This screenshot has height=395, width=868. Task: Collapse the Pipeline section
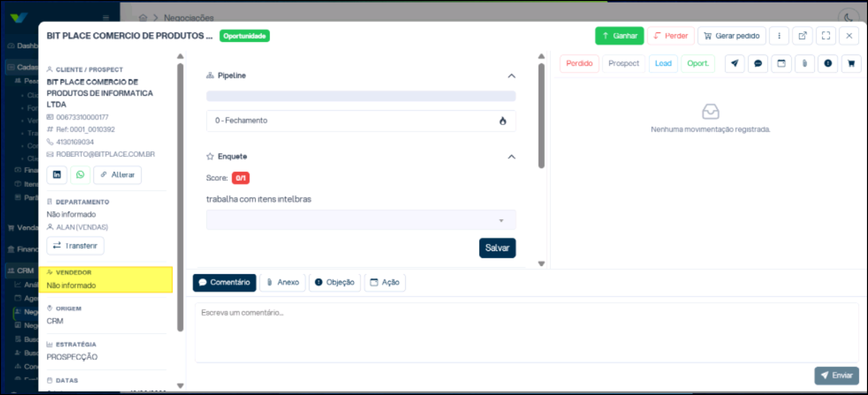coord(511,76)
